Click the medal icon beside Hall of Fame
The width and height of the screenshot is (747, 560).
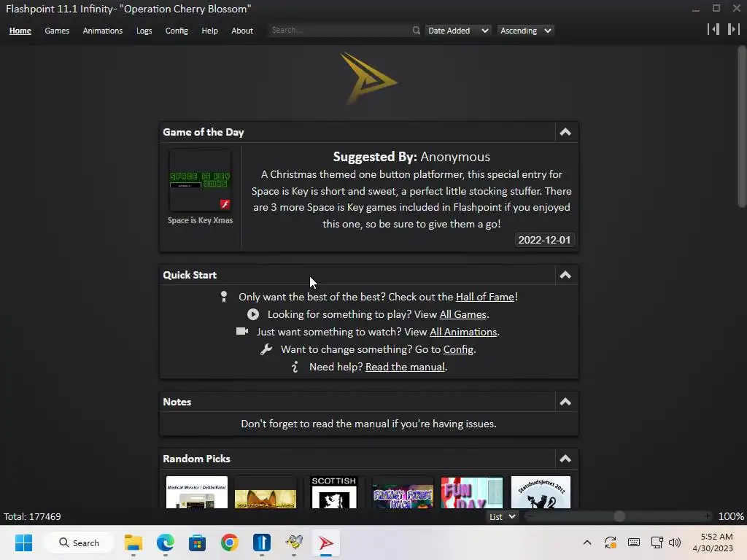[224, 297]
